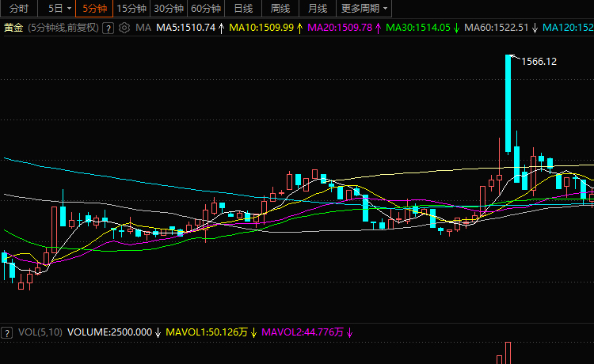Click the 黄金 instrument name
The height and width of the screenshot is (364, 594).
13,28
